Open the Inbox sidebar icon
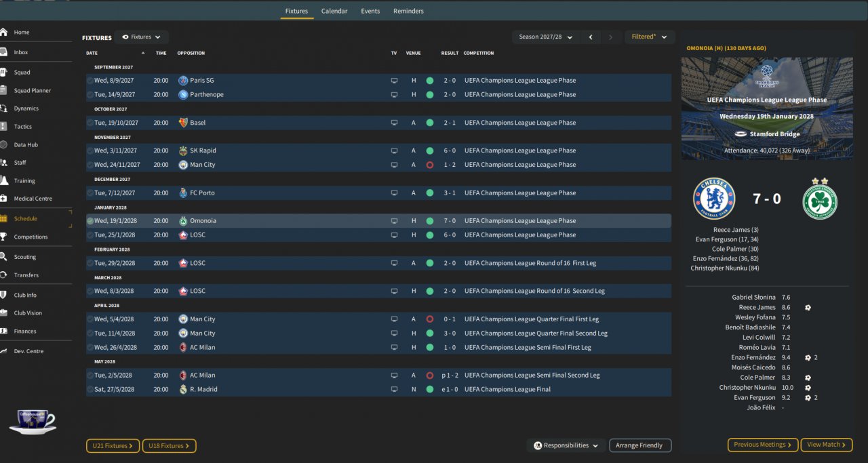 click(x=3, y=52)
